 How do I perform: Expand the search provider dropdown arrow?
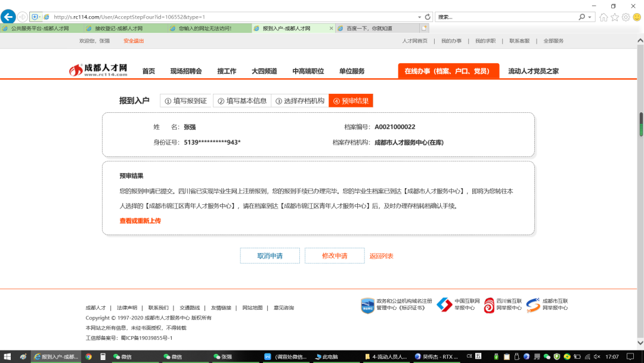tap(590, 17)
